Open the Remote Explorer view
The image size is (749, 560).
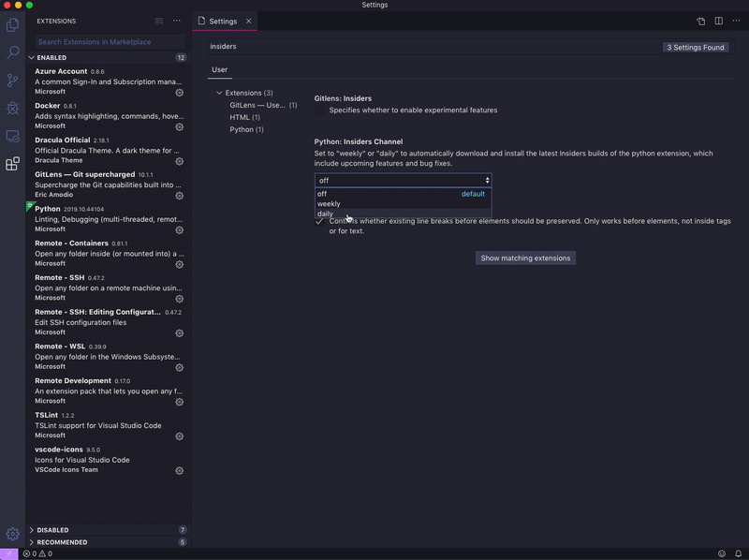12,134
